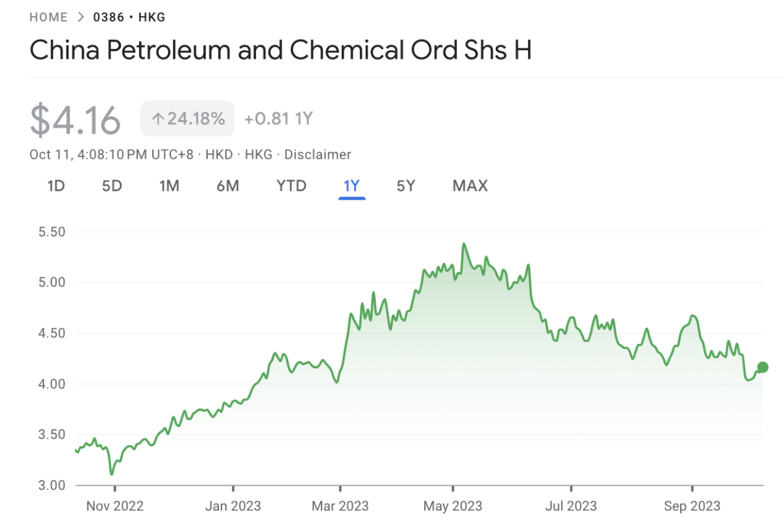Screen dimensions: 784x532
Task: Click the 5.50 y-axis gridline label
Action: pos(52,232)
